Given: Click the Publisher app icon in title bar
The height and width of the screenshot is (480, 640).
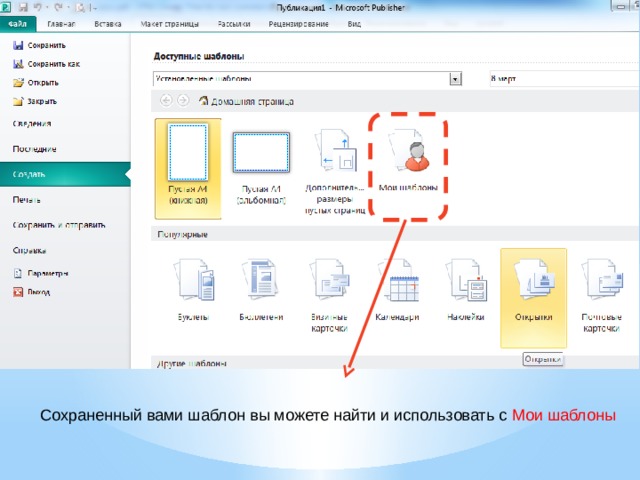Looking at the screenshot, I should click(5, 7).
